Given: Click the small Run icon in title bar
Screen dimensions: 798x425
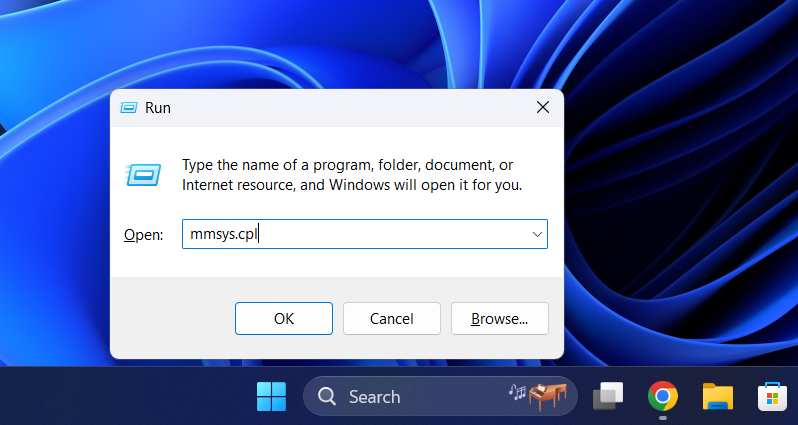Looking at the screenshot, I should [x=128, y=108].
